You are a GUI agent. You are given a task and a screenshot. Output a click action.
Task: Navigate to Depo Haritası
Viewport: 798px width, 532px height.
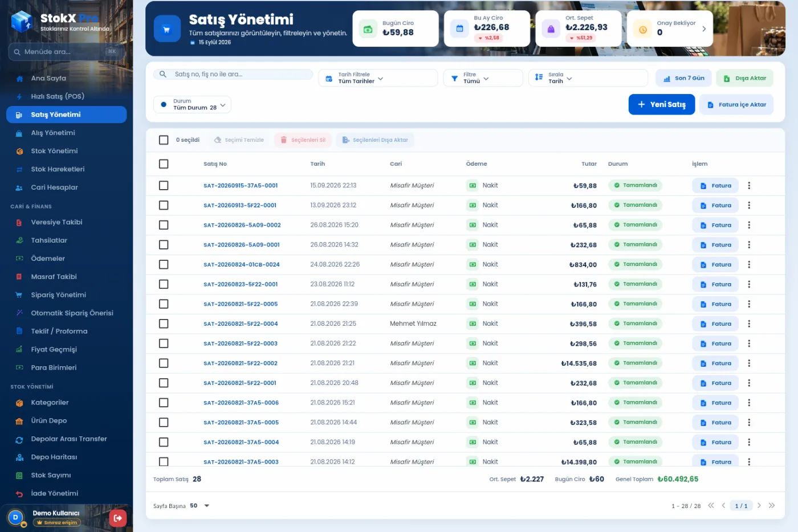point(66,457)
